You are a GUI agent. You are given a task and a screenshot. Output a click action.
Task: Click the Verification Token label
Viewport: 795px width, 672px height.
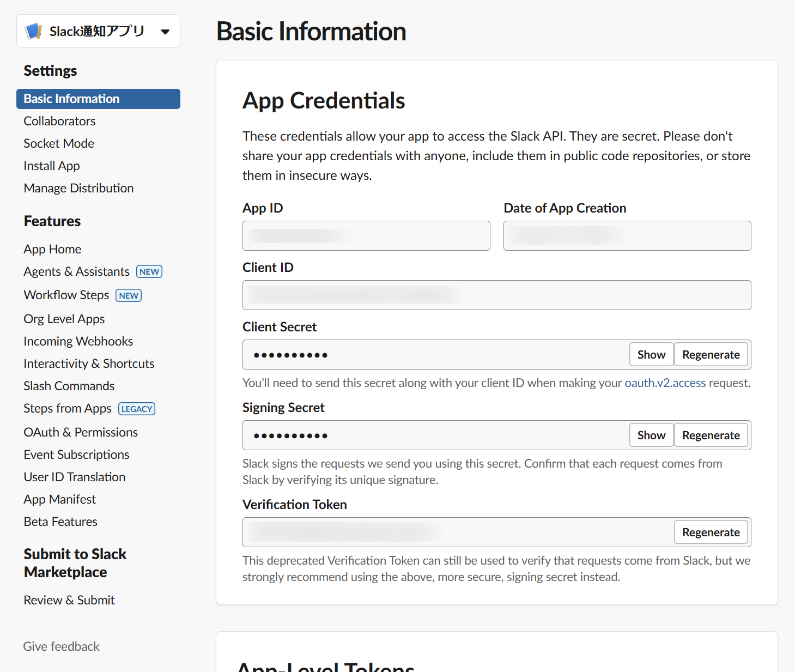pos(295,505)
